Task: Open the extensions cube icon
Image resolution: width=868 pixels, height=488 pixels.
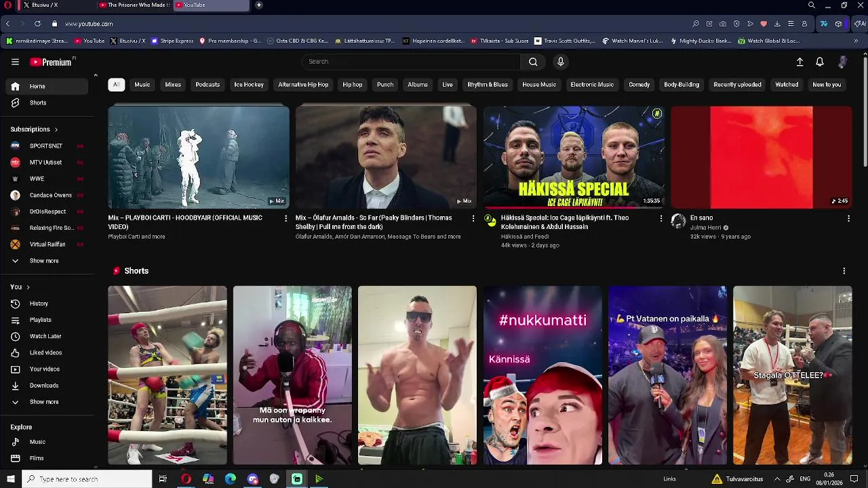Action: [838, 24]
